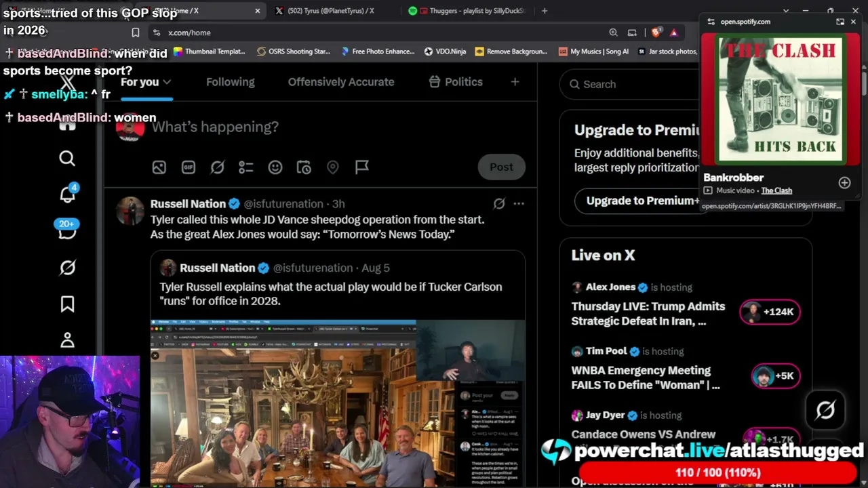Open Spotify mini player site settings icon
This screenshot has width=868, height=488.
click(711, 22)
